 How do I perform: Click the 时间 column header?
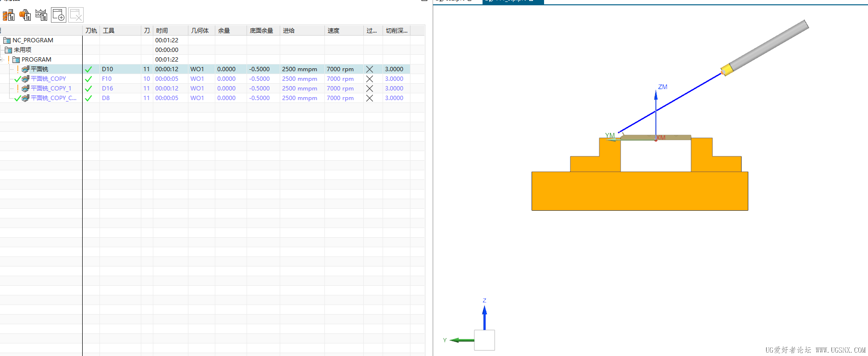(x=171, y=30)
